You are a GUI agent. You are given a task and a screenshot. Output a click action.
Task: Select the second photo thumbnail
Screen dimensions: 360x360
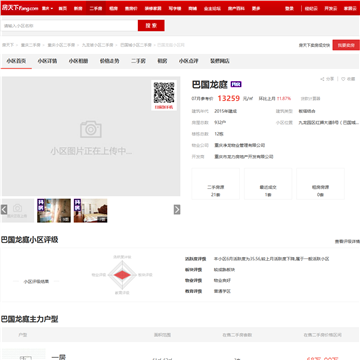pyautogui.click(x=54, y=211)
